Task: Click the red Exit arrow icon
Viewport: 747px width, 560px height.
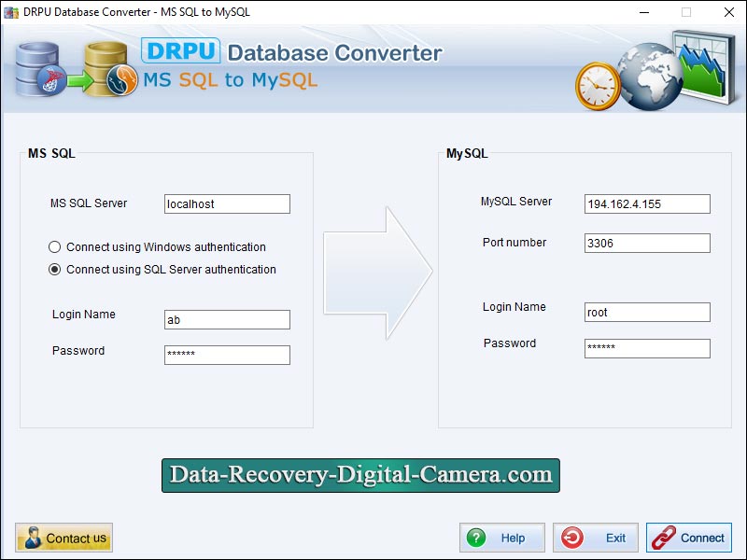Action: tap(571, 538)
